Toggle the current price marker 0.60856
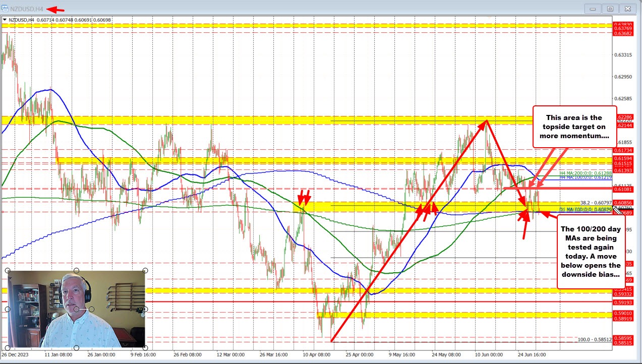Viewport: 642px width, 364px height. 623,202
